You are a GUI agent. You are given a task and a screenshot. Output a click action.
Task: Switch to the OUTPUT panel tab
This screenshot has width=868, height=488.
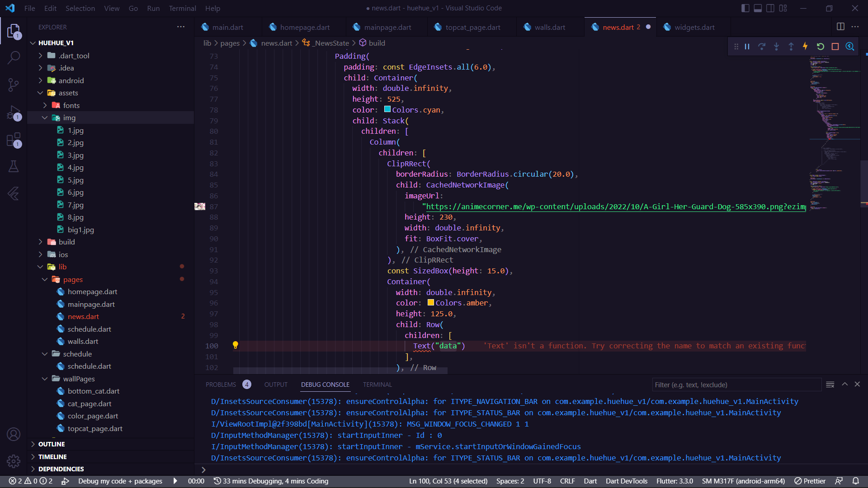click(276, 385)
